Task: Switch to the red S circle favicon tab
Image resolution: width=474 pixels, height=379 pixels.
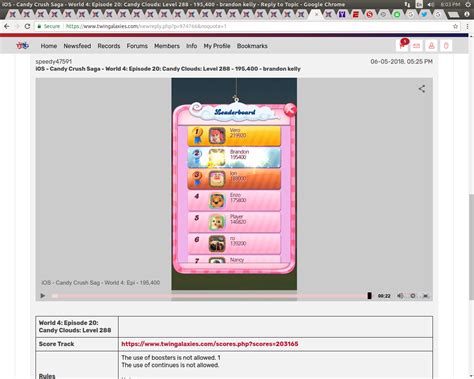Action: point(369,14)
